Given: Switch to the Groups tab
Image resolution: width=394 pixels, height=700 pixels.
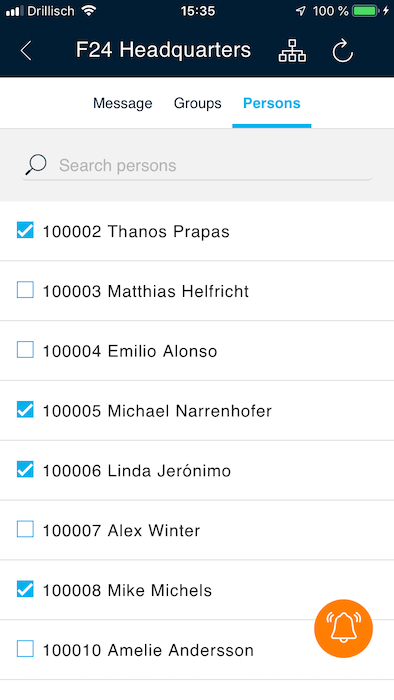Looking at the screenshot, I should (x=198, y=103).
